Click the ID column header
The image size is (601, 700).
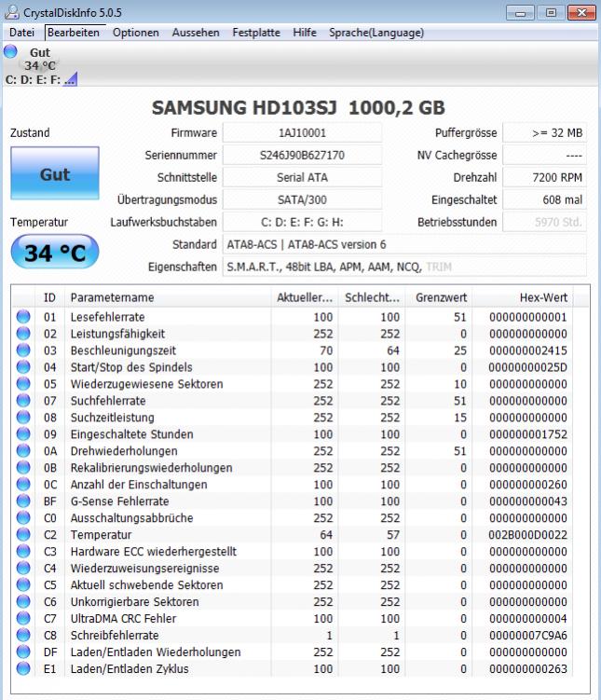(x=49, y=297)
